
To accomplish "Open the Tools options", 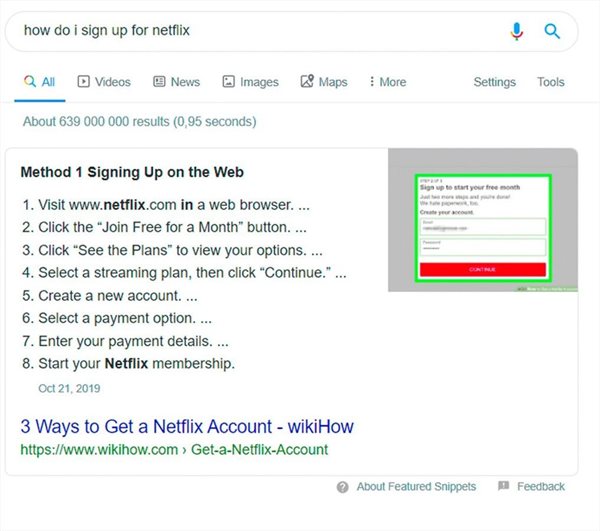I will coord(551,82).
